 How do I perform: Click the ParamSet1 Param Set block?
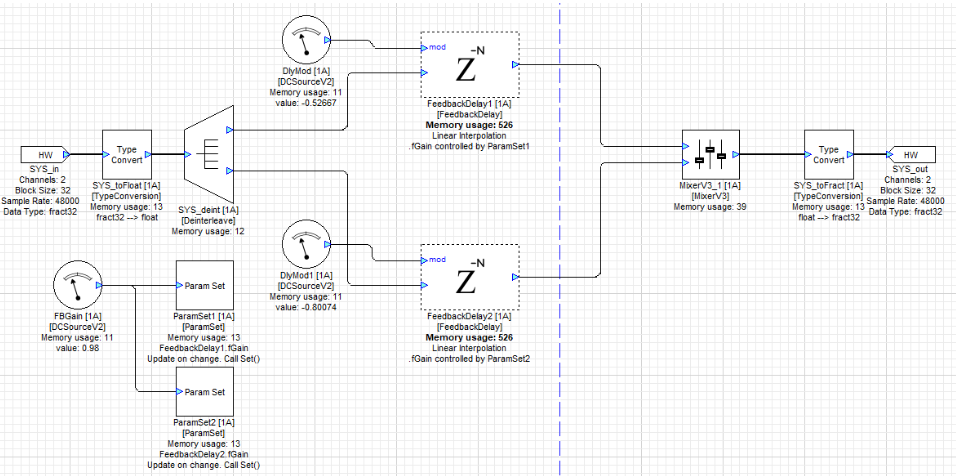pyautogui.click(x=204, y=286)
